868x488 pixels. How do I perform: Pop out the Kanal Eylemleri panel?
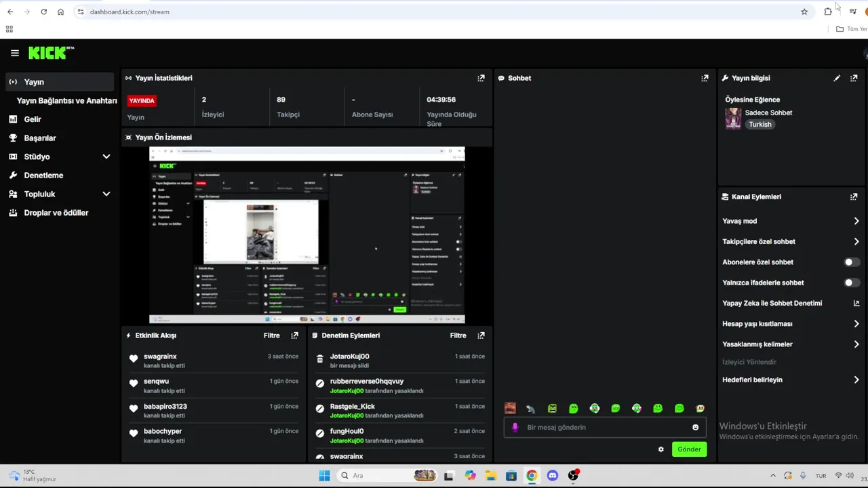coord(854,197)
